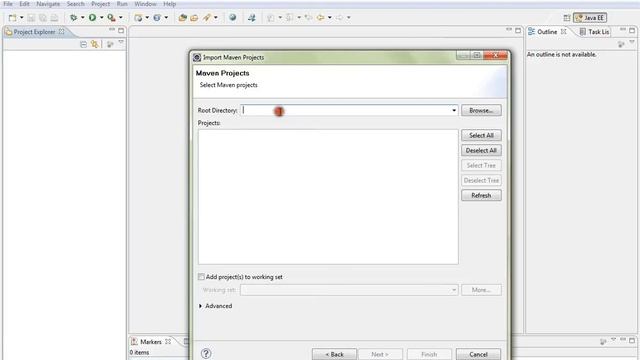Click the Print toolbar icon
The image size is (640, 360).
(x=54, y=18)
